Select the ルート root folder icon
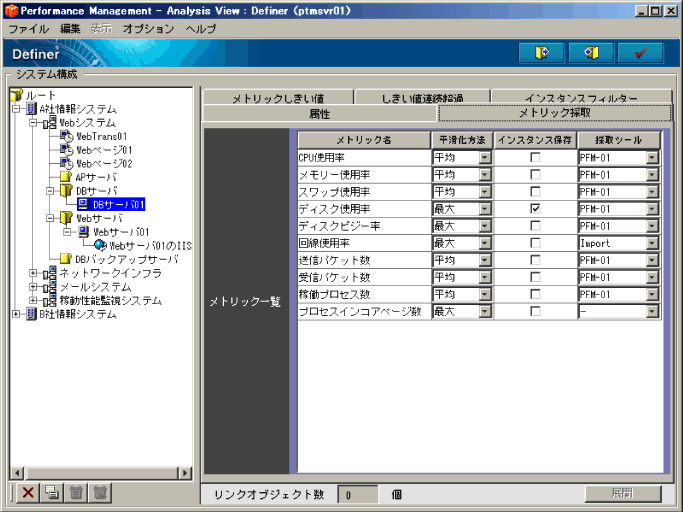This screenshot has width=683, height=512. [x=16, y=95]
